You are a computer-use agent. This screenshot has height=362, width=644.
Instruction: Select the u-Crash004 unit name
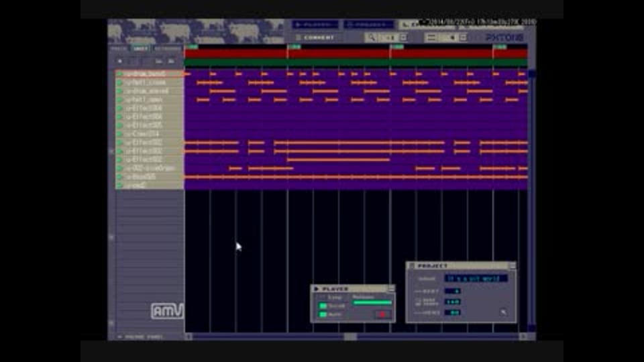tap(142, 134)
